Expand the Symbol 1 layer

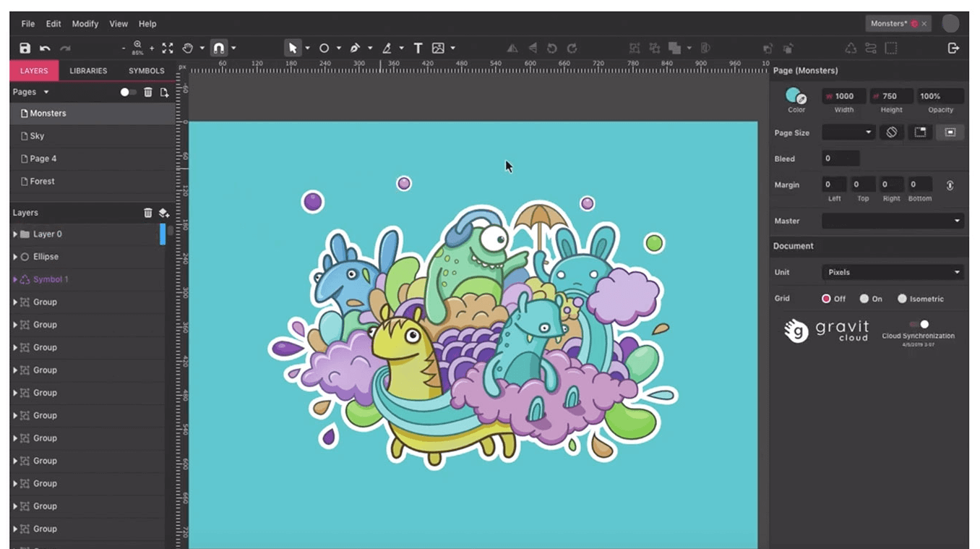(x=14, y=278)
